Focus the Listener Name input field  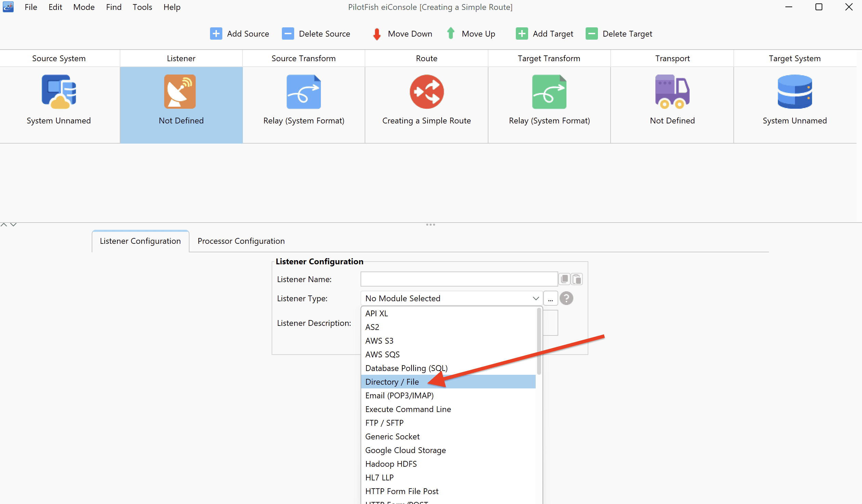pyautogui.click(x=459, y=279)
